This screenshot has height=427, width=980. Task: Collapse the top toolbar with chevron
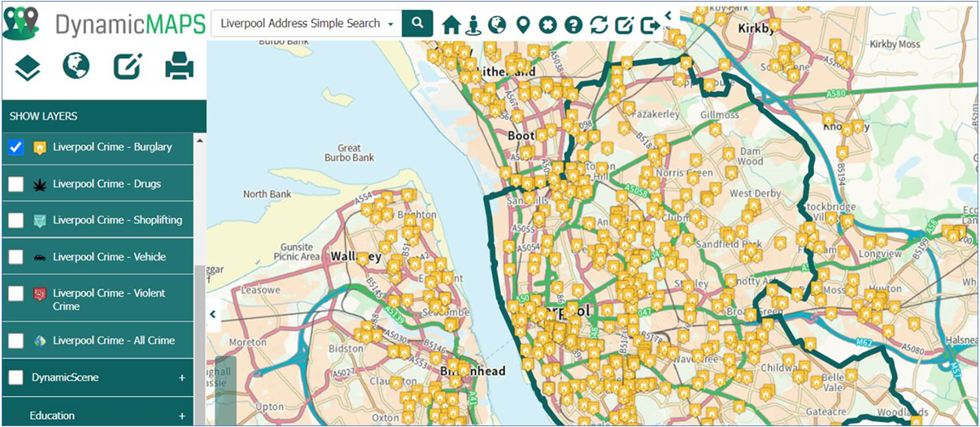[668, 15]
